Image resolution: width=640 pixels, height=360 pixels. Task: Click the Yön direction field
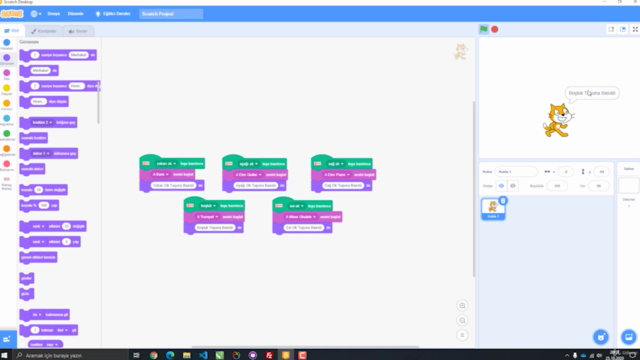pos(598,186)
